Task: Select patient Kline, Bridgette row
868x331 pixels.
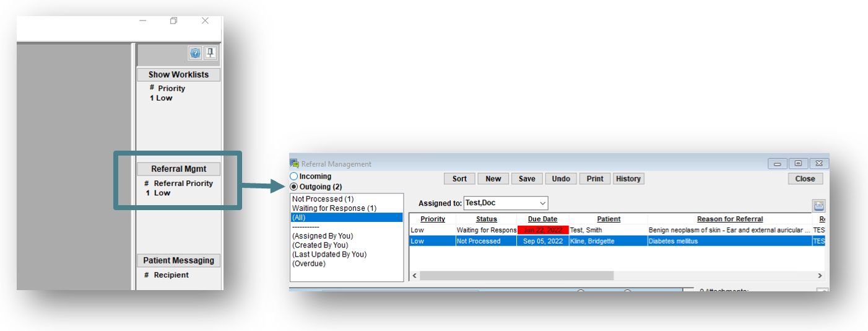Action: coord(608,241)
